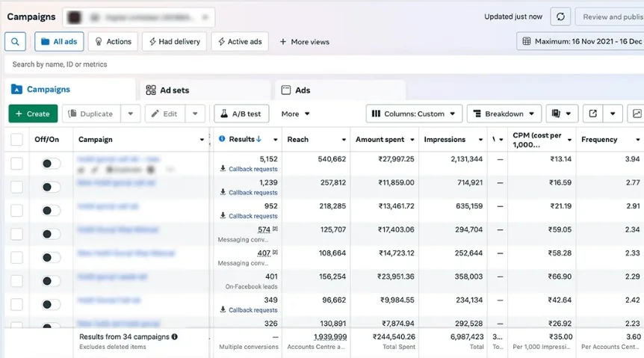The width and height of the screenshot is (644, 358).
Task: Tick the select-all checkbox in header
Action: (16, 139)
